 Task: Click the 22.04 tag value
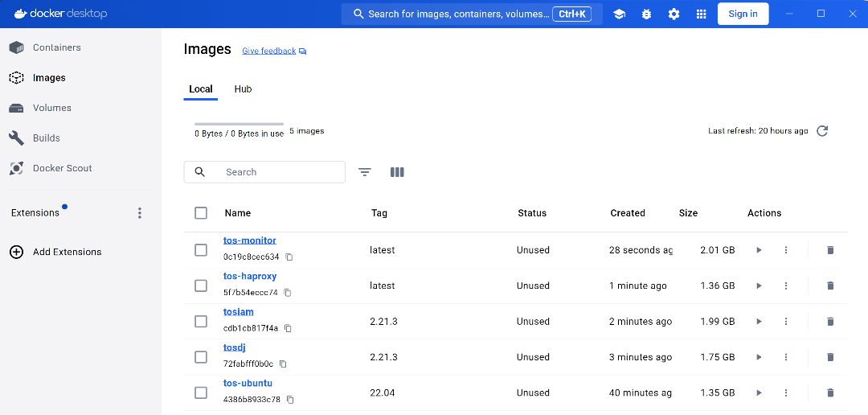coord(383,392)
